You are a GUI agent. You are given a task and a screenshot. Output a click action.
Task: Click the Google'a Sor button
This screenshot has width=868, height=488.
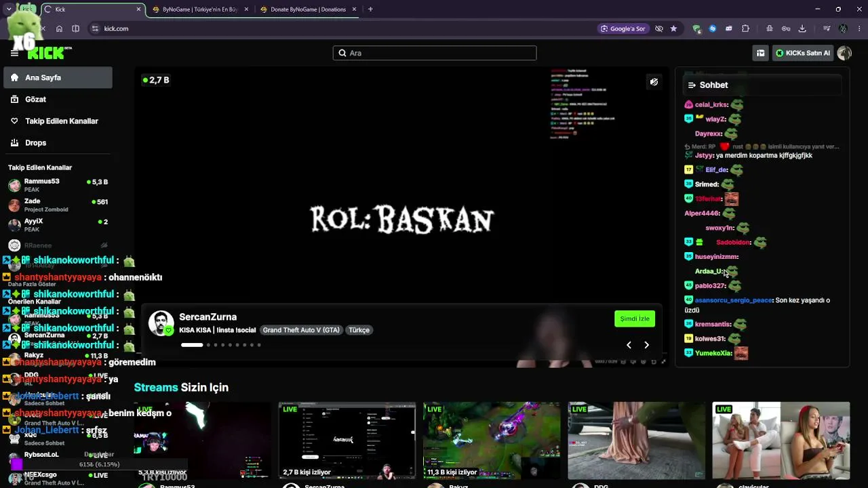[x=623, y=28]
